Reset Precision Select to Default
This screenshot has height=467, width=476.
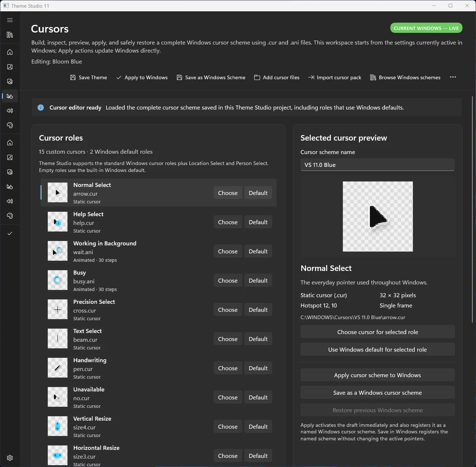coord(258,310)
